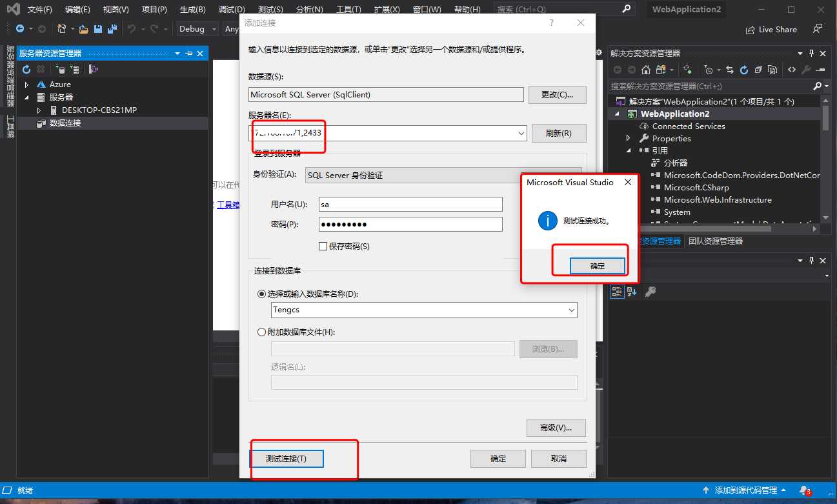Click the 用户名 input field containing sa
The height and width of the screenshot is (504, 837).
410,204
